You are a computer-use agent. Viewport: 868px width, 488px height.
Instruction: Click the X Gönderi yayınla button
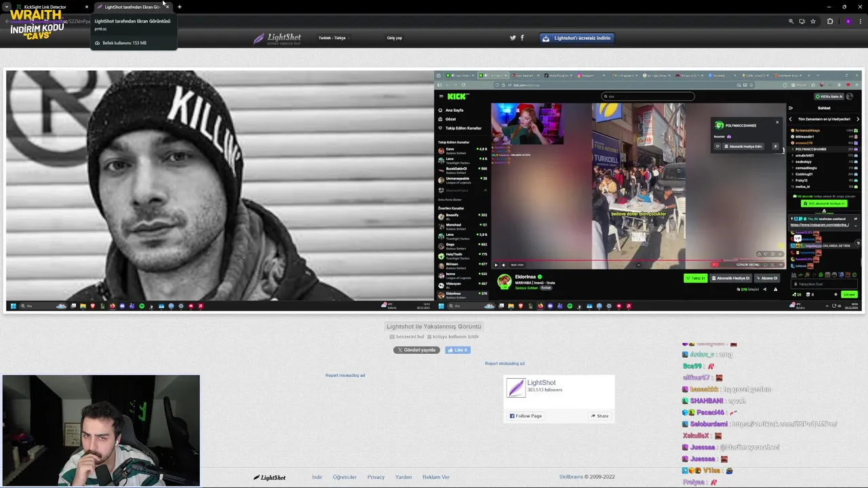(416, 350)
